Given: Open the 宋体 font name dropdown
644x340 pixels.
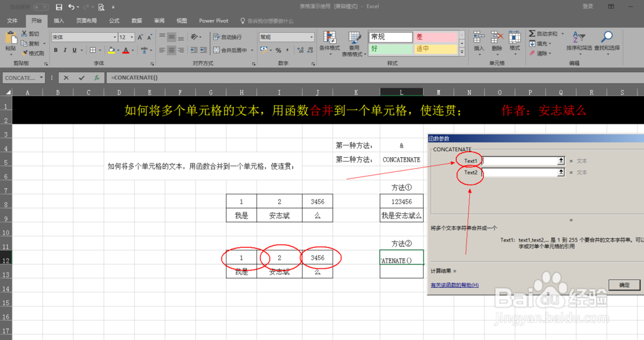Looking at the screenshot, I should coord(115,37).
